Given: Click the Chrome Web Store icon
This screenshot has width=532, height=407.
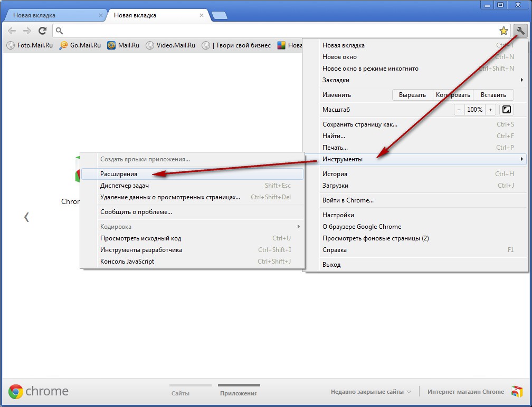Looking at the screenshot, I should pos(517,392).
